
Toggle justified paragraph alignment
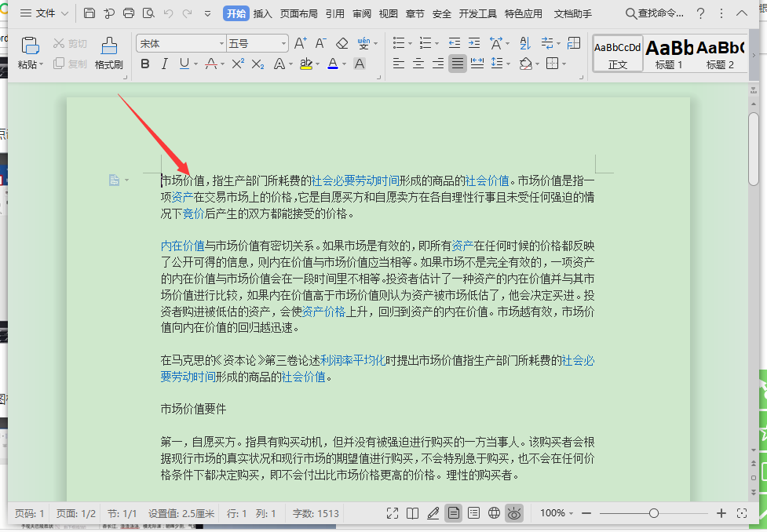(x=457, y=64)
